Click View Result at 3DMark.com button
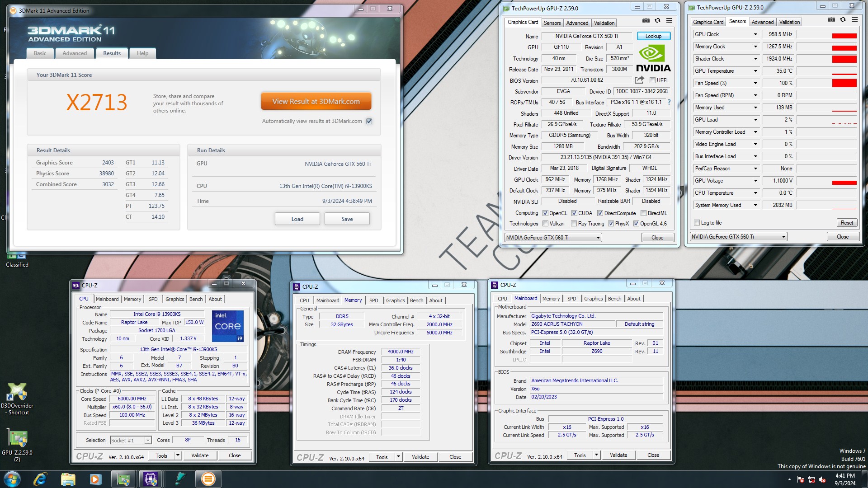Image resolution: width=868 pixels, height=488 pixels. click(x=316, y=102)
